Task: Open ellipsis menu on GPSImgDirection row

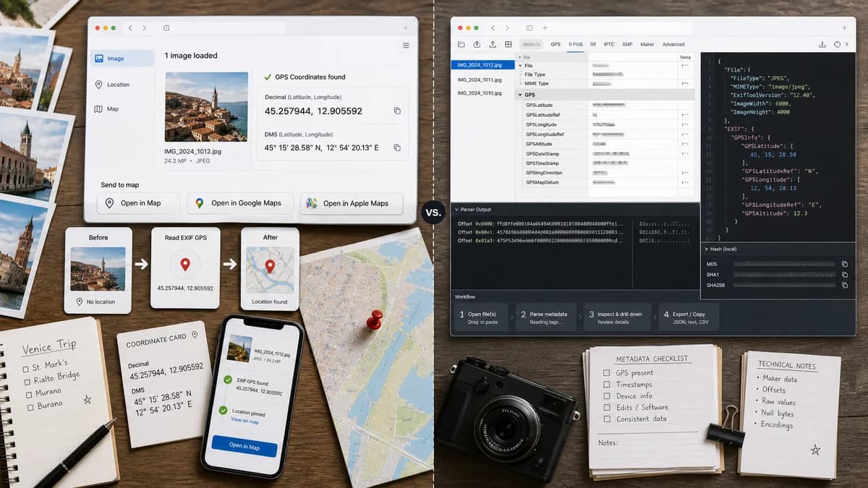Action: 685,173
